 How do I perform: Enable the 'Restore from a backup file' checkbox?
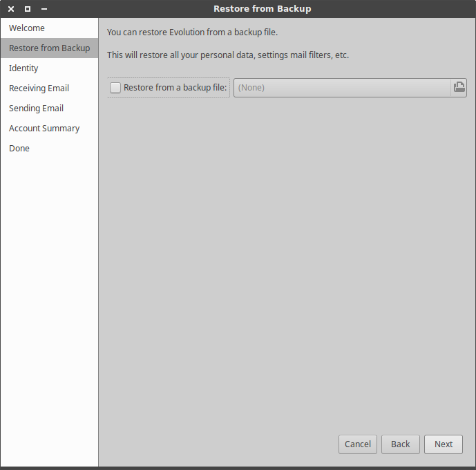(115, 88)
